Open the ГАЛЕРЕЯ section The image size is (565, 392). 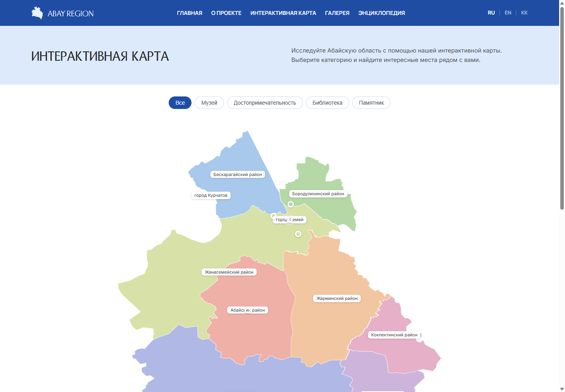coord(337,13)
